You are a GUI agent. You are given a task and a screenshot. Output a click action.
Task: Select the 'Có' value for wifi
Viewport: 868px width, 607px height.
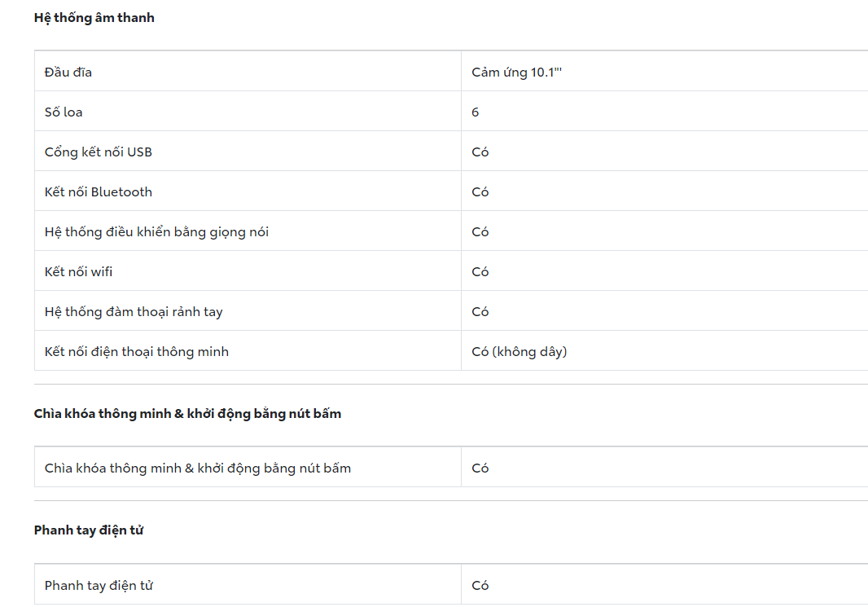(480, 272)
